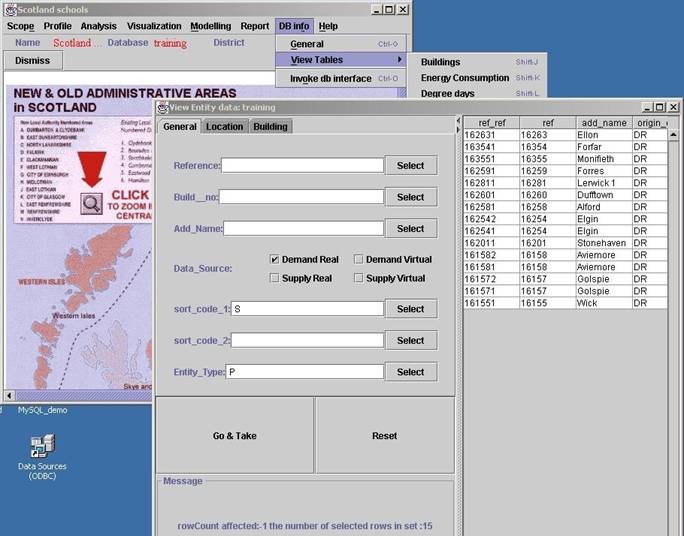Click the Scotland schools window title icon

coord(9,8)
